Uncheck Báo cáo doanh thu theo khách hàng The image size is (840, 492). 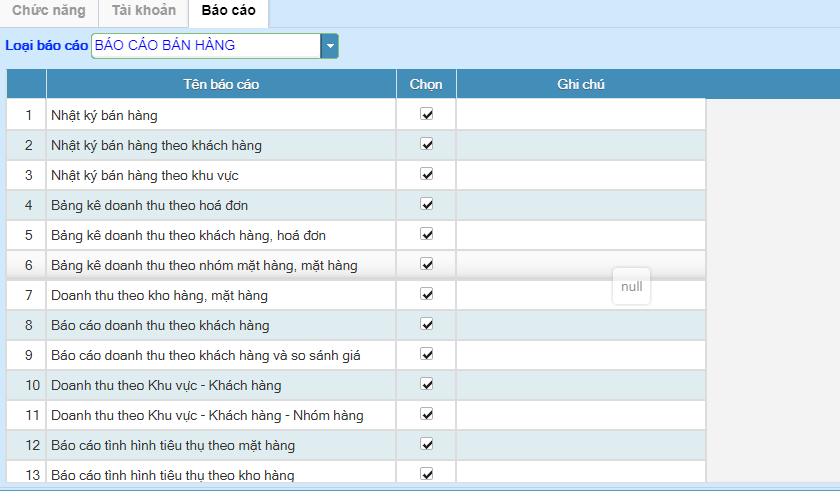coord(427,324)
